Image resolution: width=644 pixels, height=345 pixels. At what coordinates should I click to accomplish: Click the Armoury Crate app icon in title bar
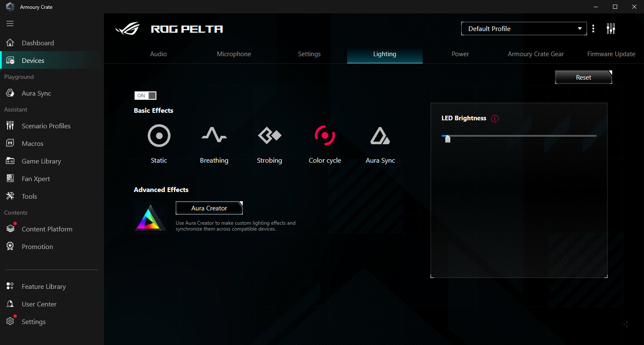pyautogui.click(x=10, y=7)
